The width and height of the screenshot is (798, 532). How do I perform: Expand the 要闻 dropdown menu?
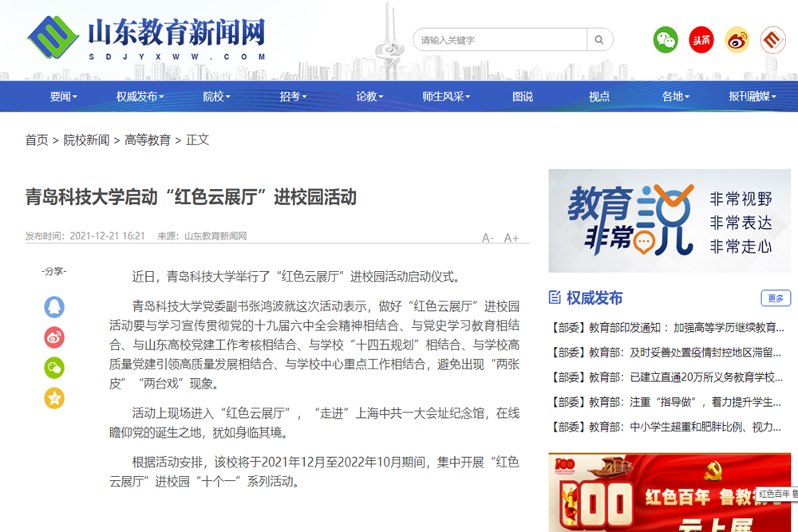(x=64, y=97)
